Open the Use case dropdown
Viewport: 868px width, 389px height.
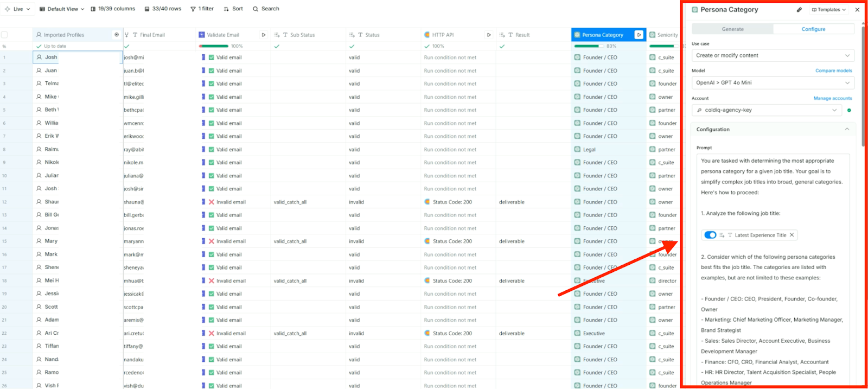click(773, 55)
